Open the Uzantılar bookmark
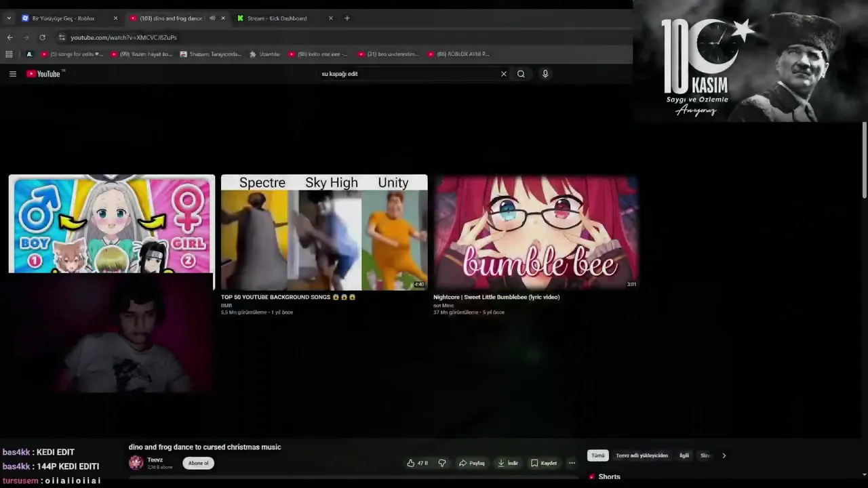Screen dimensions: 868x488 265,54
